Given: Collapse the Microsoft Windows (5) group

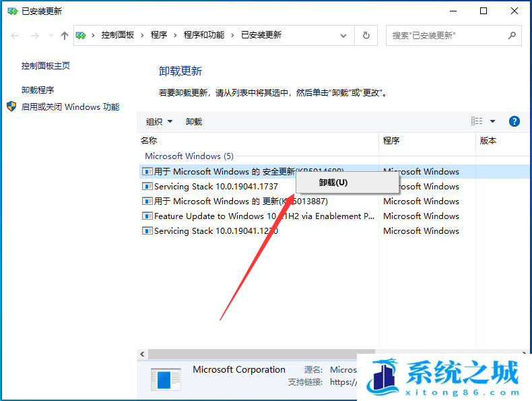Looking at the screenshot, I should click(189, 156).
